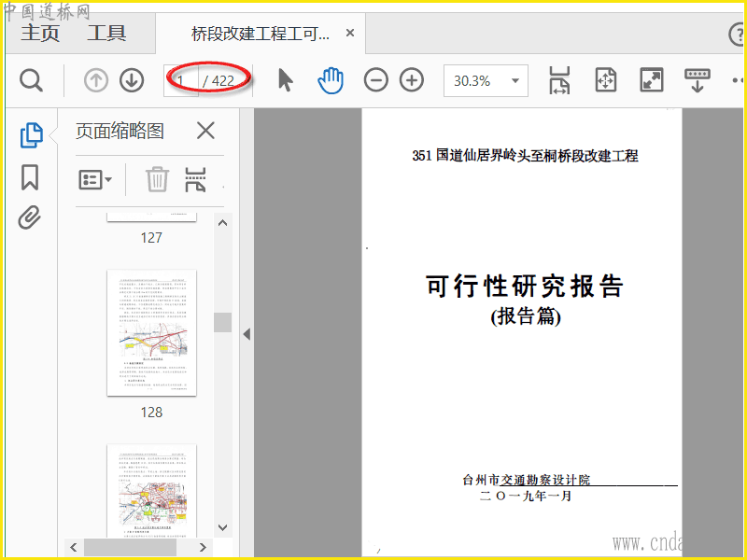747x560 pixels.
Task: Toggle the page thumbnails sidebar icon
Action: coord(32,135)
